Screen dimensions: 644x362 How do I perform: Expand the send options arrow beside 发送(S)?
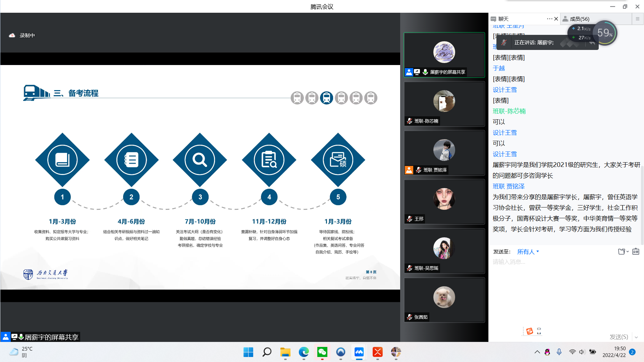(636, 337)
